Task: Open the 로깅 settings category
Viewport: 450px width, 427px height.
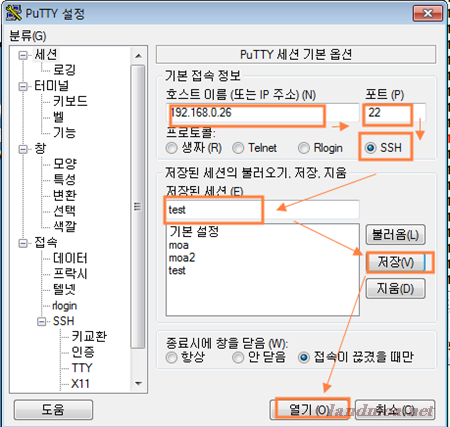Action: coord(65,70)
